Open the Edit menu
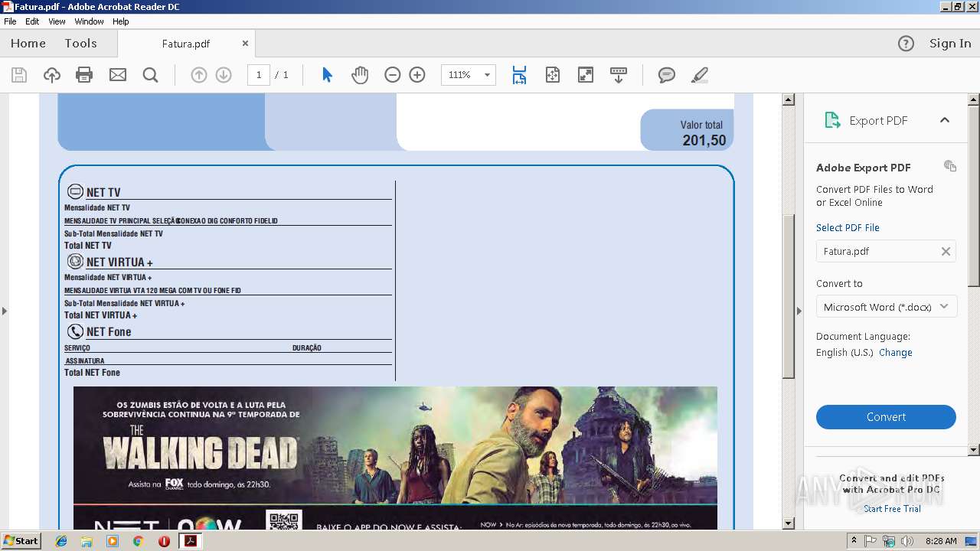The height and width of the screenshot is (551, 980). (x=32, y=21)
